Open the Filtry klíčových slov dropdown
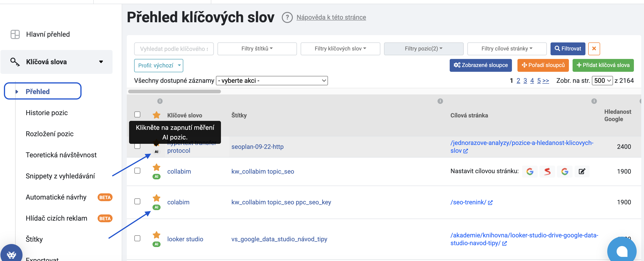This screenshot has width=644, height=261. pos(340,48)
